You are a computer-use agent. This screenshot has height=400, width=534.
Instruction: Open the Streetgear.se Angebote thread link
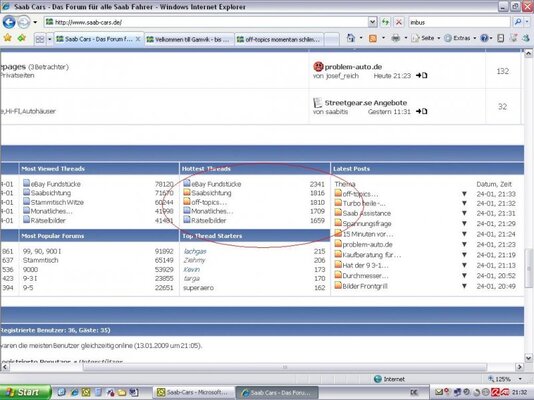click(365, 102)
